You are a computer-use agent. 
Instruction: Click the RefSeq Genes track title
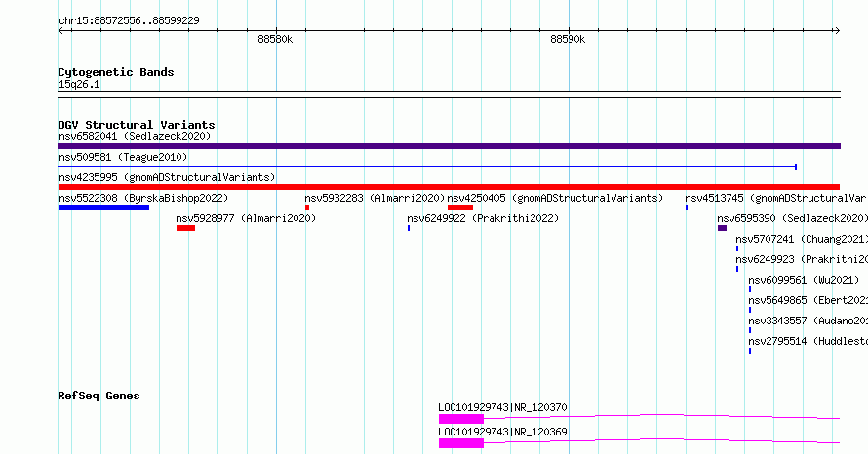click(x=99, y=396)
